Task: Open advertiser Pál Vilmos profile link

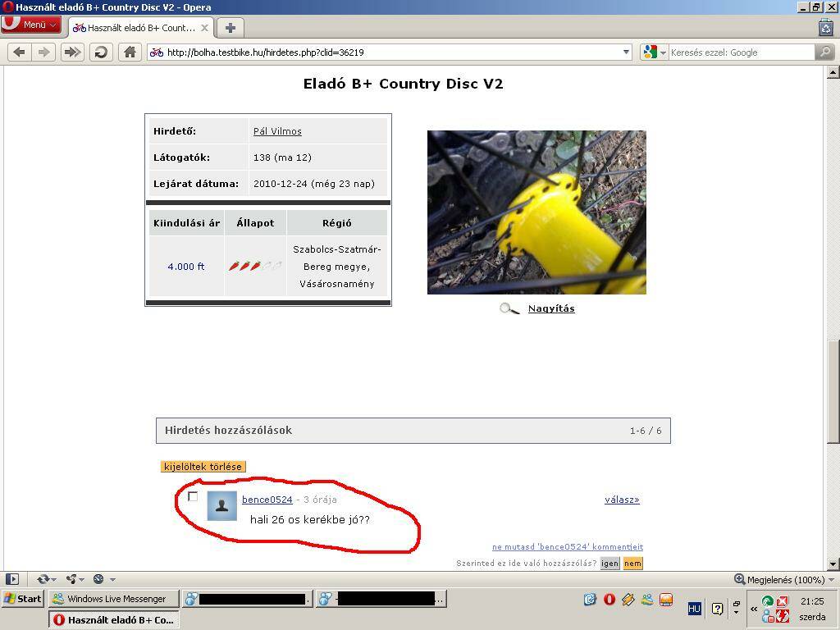Action: [277, 131]
